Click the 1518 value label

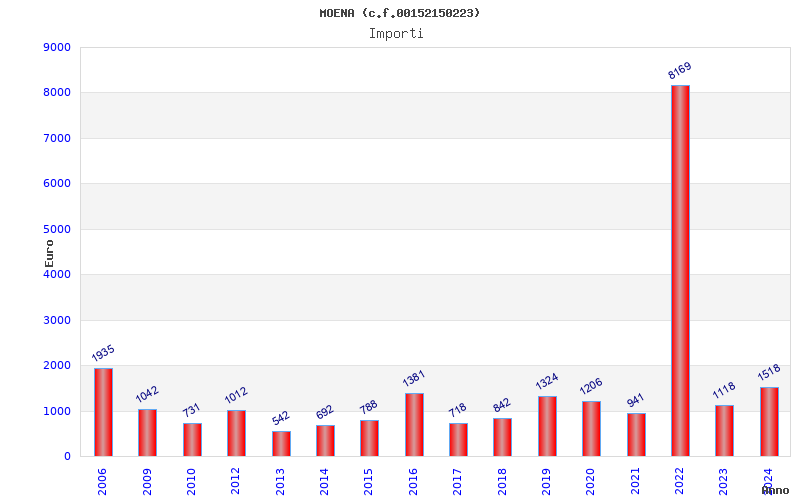[x=769, y=372]
